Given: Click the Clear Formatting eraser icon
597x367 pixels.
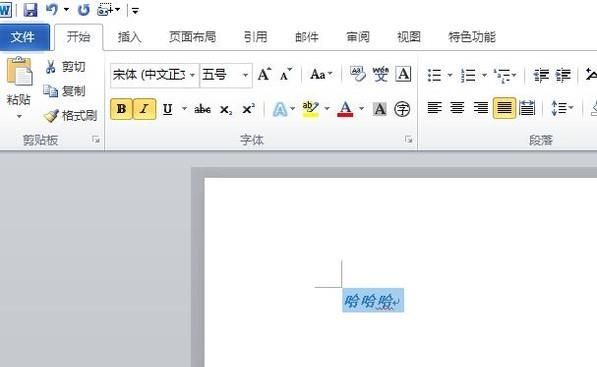Looking at the screenshot, I should point(357,75).
